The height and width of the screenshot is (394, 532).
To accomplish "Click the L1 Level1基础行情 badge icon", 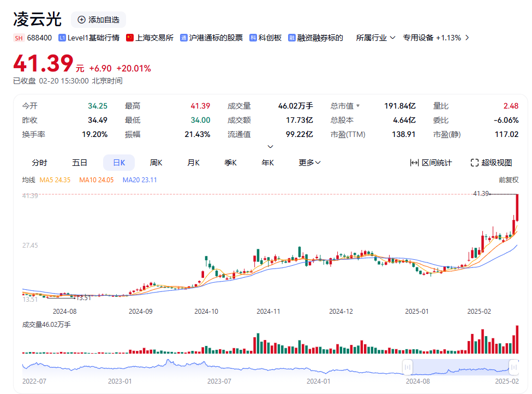I will [x=62, y=38].
